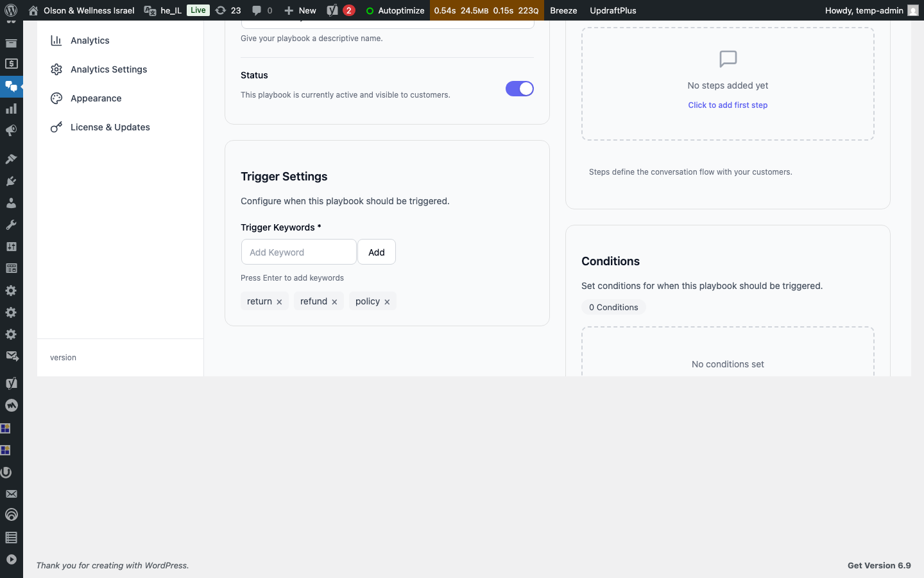Open comments bubble in admin bar
Image resolution: width=924 pixels, height=578 pixels.
click(262, 10)
